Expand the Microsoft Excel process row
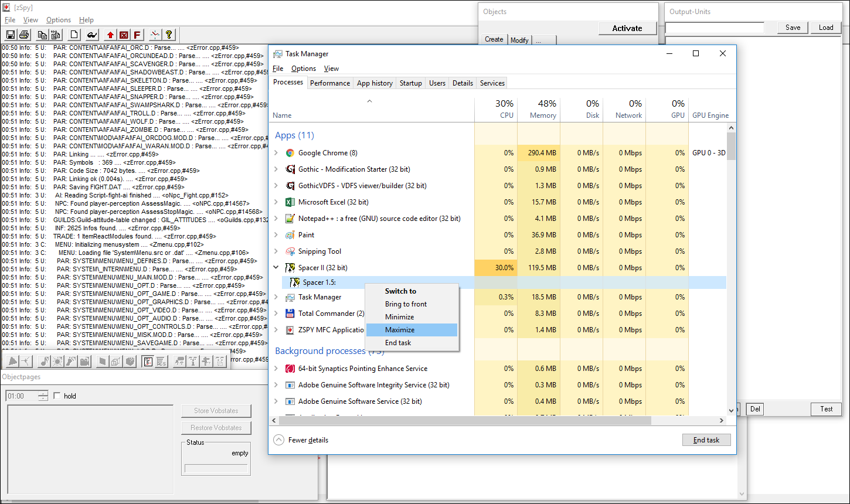850x504 pixels. click(276, 202)
